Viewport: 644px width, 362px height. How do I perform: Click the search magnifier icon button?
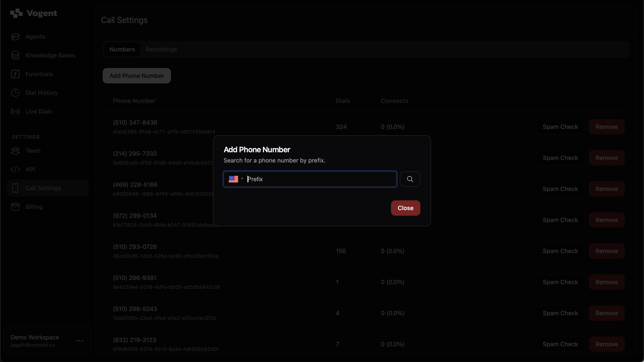click(x=410, y=179)
